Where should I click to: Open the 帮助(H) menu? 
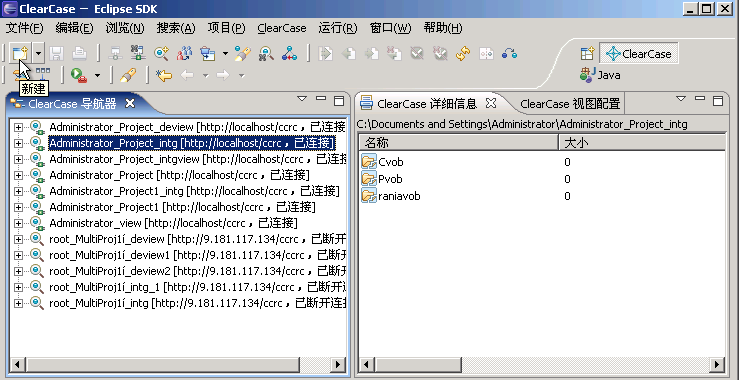443,28
